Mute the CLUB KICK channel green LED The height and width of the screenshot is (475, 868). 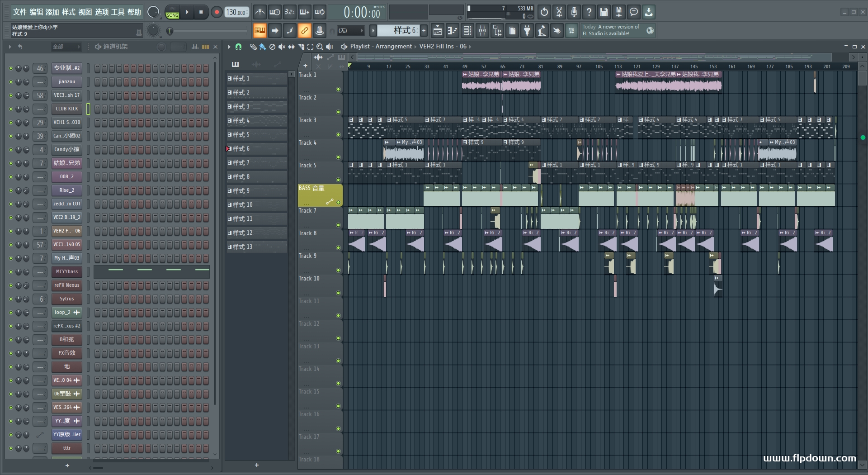(10, 109)
